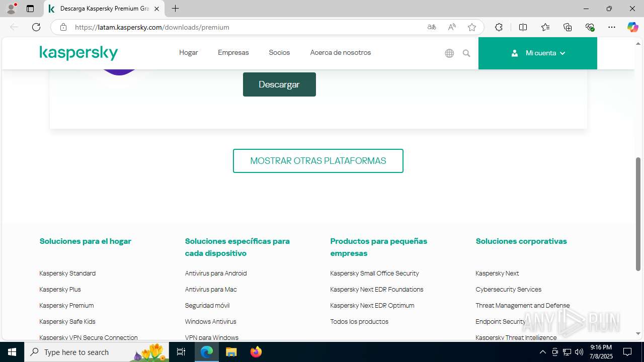Image resolution: width=644 pixels, height=362 pixels.
Task: Close the Descarga Kaspersky Premium tab
Action: coord(156,9)
